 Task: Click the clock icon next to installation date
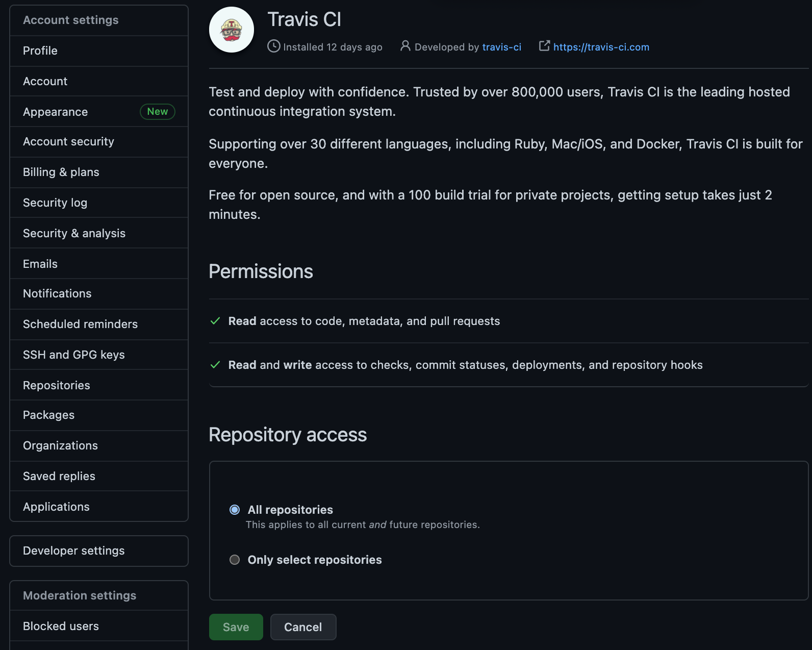[x=273, y=46]
